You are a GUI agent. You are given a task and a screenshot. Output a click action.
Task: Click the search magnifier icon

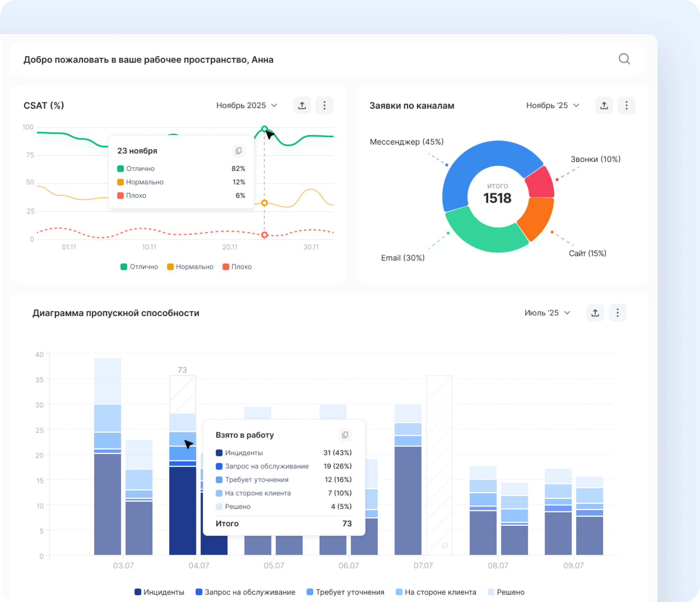pos(624,59)
